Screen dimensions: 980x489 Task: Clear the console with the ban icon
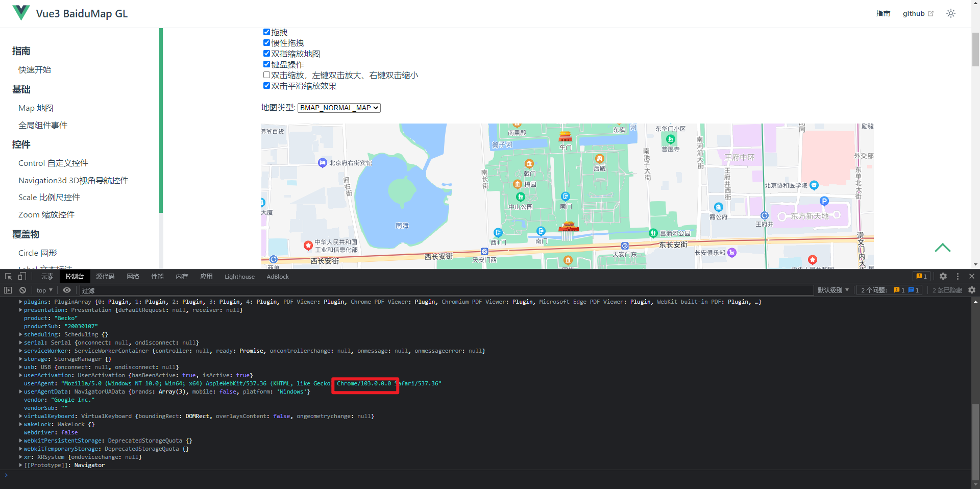(22, 290)
